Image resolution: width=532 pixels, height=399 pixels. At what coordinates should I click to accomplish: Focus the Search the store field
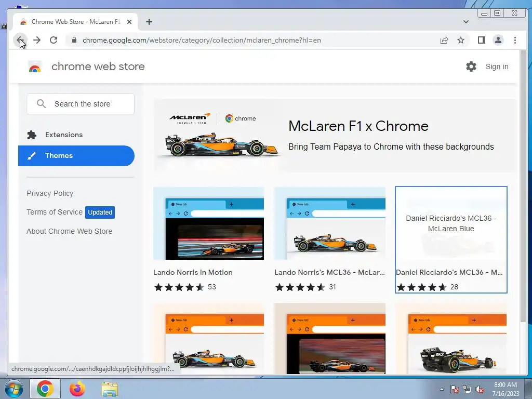pos(81,104)
